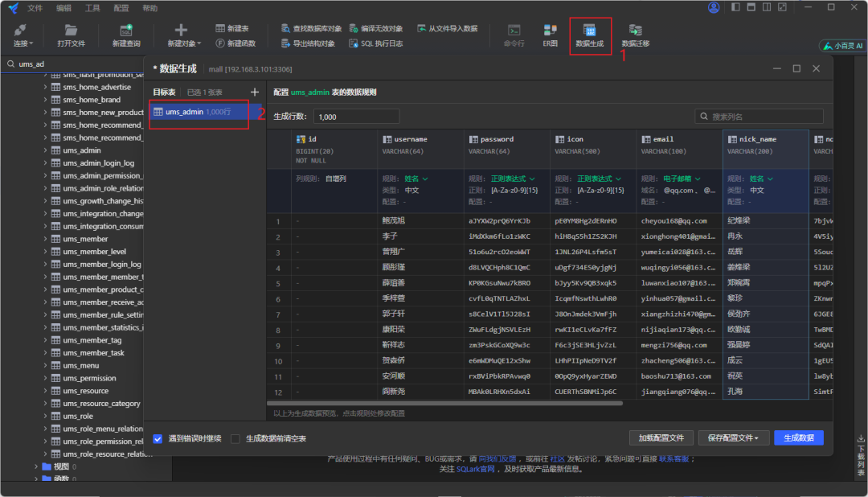This screenshot has width=868, height=497.
Task: Expand the 保存配置文件 dropdown button
Action: [x=732, y=438]
